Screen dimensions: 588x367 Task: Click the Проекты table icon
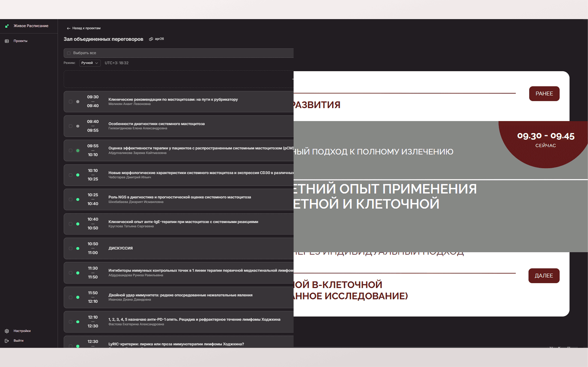pos(7,41)
